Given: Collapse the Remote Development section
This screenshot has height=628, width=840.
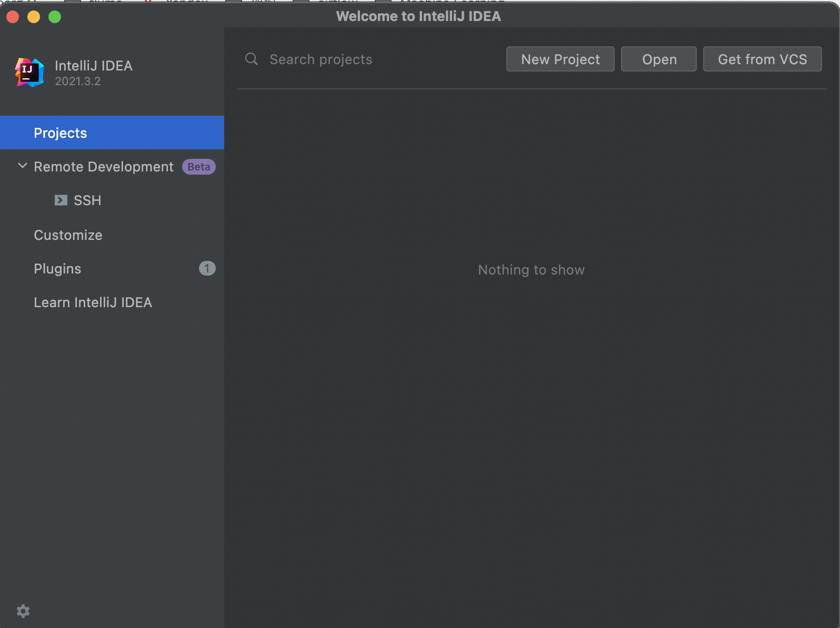Looking at the screenshot, I should point(23,166).
